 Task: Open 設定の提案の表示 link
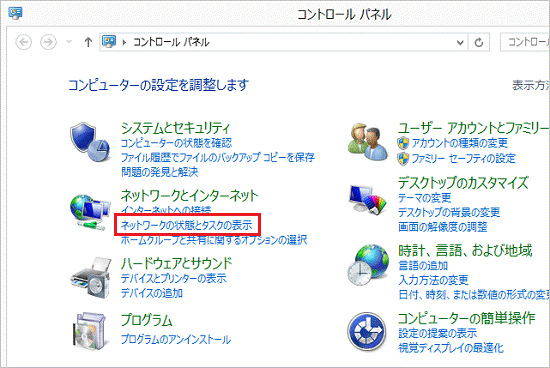(438, 333)
